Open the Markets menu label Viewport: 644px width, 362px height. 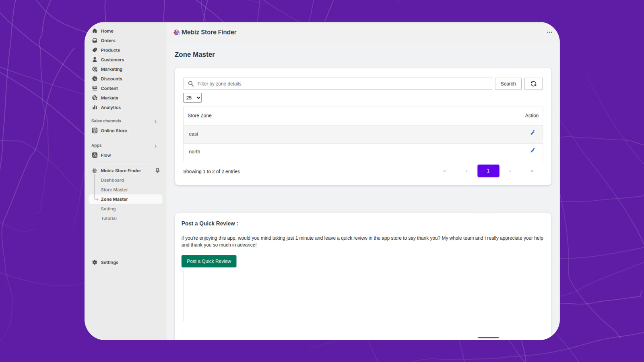coord(109,98)
